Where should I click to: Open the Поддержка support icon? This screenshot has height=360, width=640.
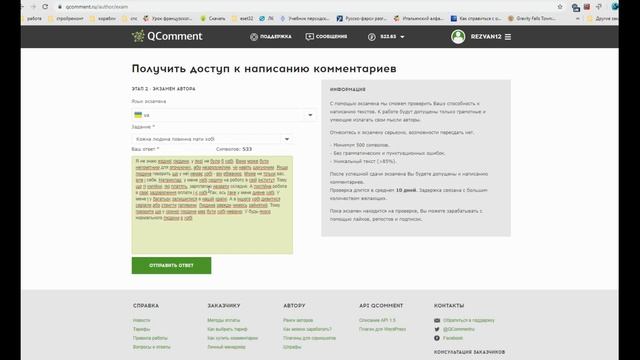pyautogui.click(x=254, y=37)
